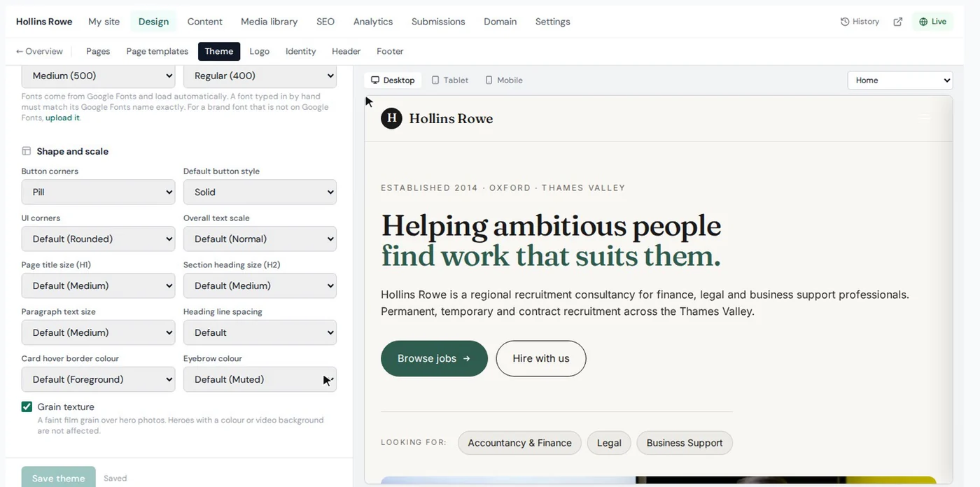This screenshot has width=980, height=487.
Task: Open the Identity sub-tab
Action: pos(300,51)
